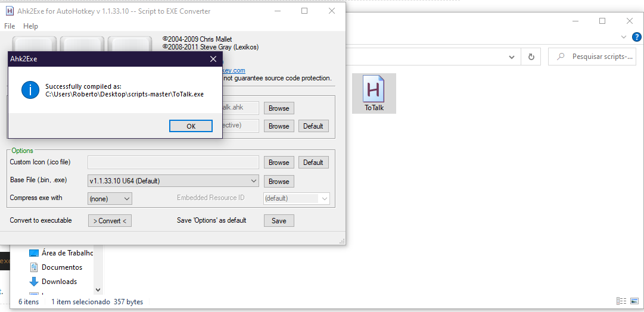Click the Custom Icon input field
644x312 pixels.
click(173, 162)
